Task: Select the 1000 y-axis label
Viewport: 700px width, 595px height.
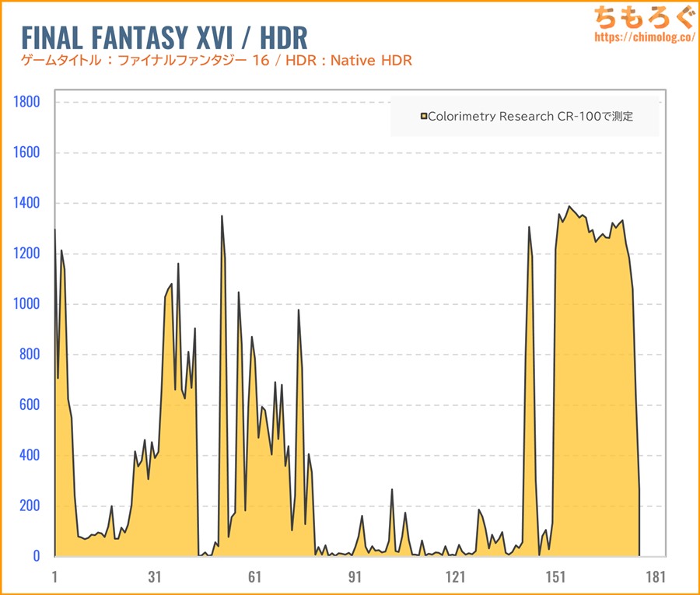Action: pos(26,304)
